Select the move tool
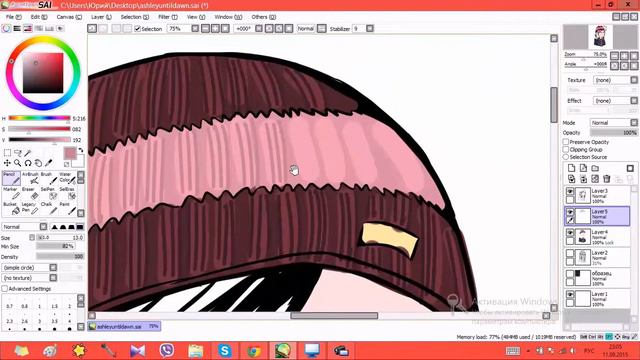640x360 pixels. 7,163
